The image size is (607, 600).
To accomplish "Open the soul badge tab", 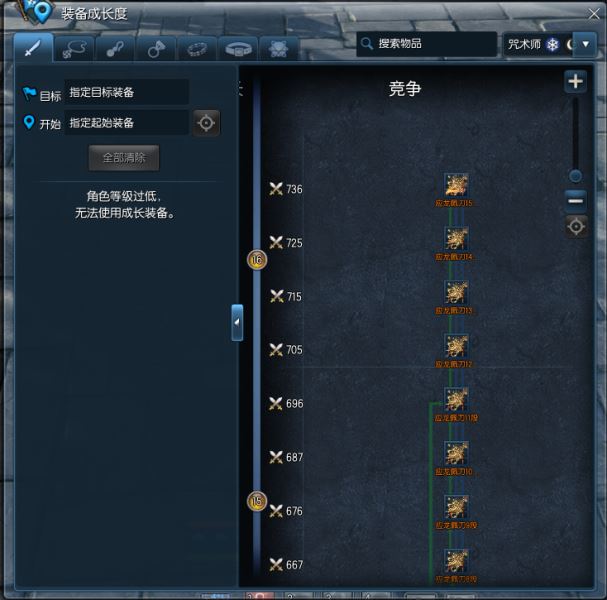I will pyautogui.click(x=279, y=49).
